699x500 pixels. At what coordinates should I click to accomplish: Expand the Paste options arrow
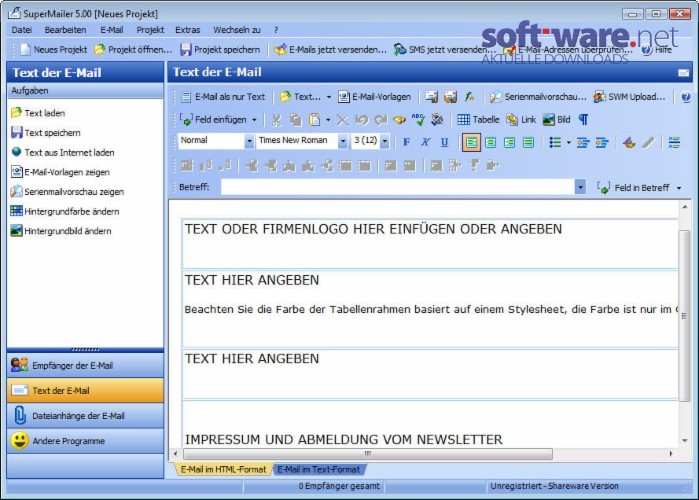coord(328,120)
